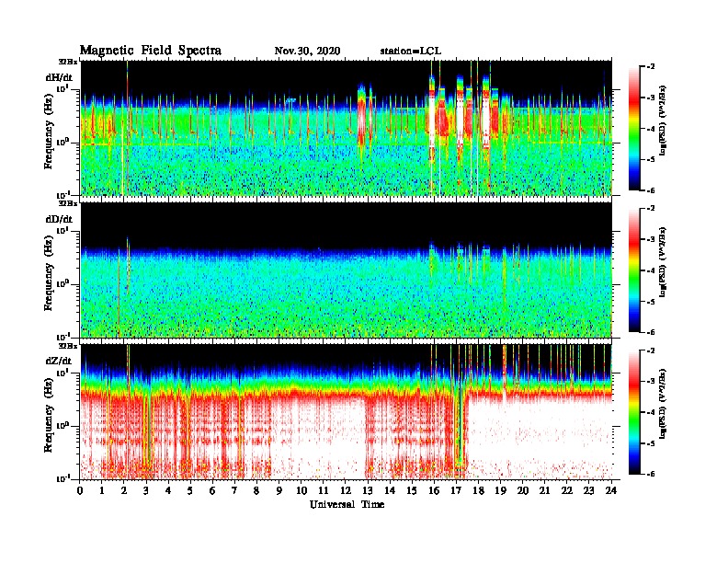
Task: Click the "-3" tick on dD/dt color scale
Action: (x=651, y=239)
